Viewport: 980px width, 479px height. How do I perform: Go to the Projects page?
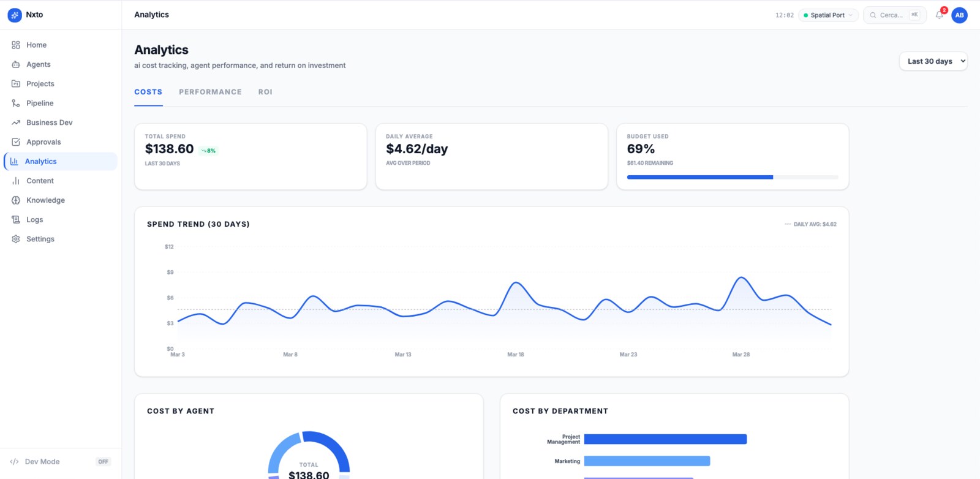(x=61, y=84)
